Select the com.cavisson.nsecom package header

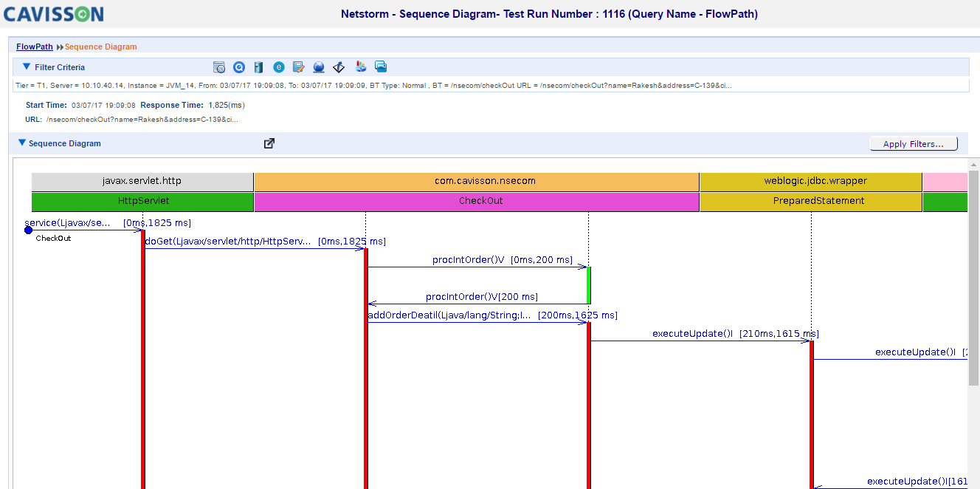pyautogui.click(x=477, y=181)
